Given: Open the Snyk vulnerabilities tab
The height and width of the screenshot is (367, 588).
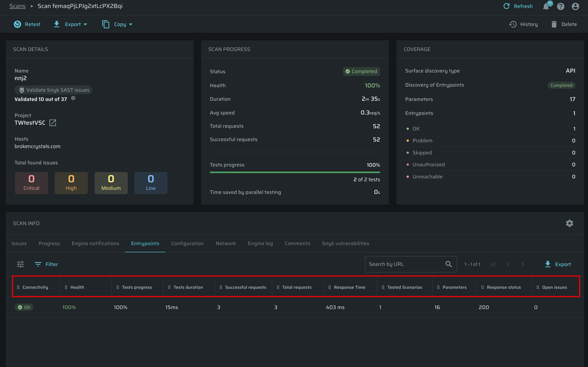Looking at the screenshot, I should click(x=345, y=244).
